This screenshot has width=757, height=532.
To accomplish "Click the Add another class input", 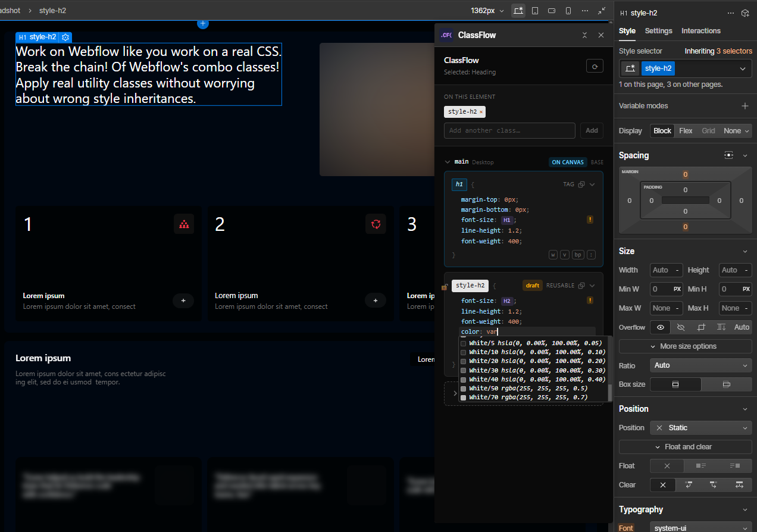I will tap(509, 130).
